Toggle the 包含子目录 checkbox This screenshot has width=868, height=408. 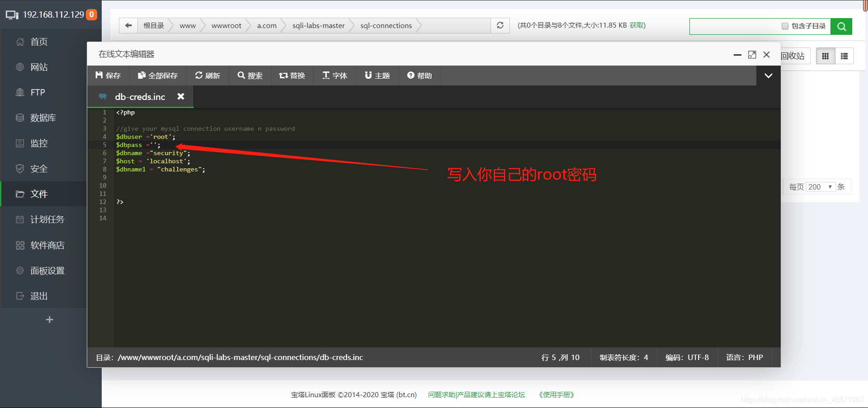785,26
